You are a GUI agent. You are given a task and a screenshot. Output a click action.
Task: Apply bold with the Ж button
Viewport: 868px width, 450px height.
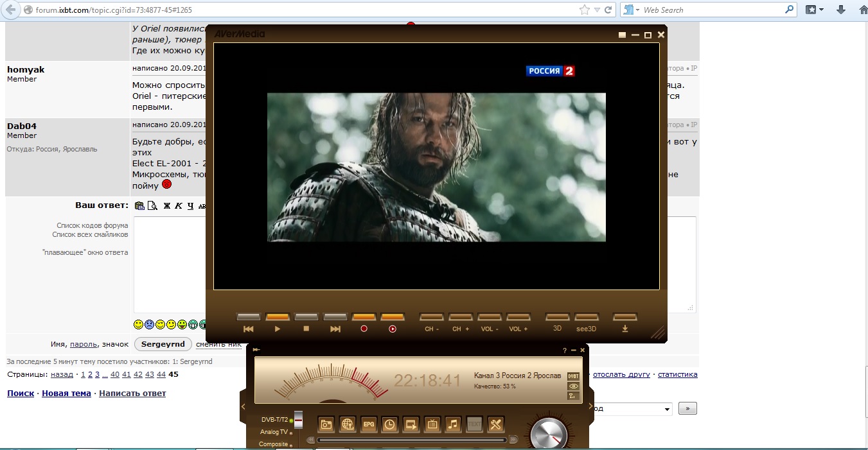[167, 206]
